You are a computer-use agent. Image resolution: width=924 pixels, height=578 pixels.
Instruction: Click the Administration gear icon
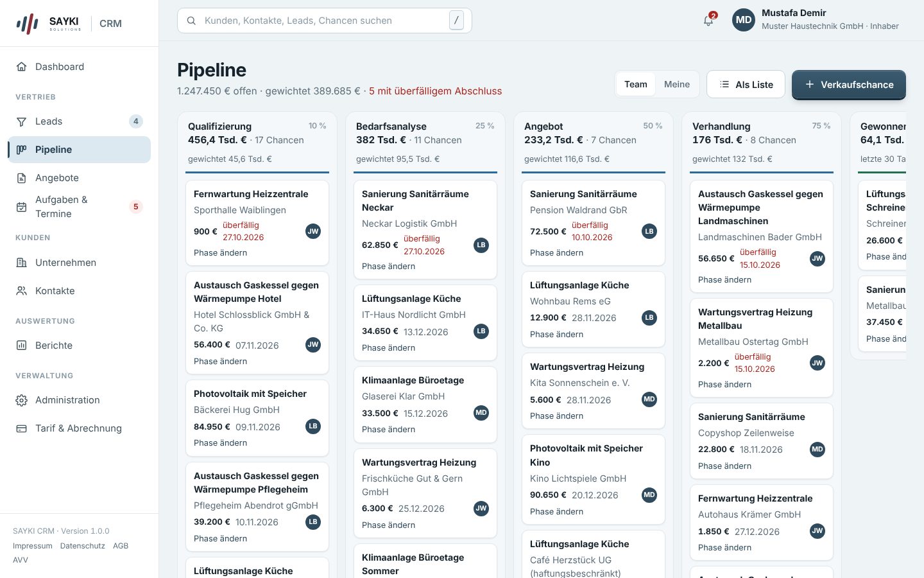pos(22,400)
